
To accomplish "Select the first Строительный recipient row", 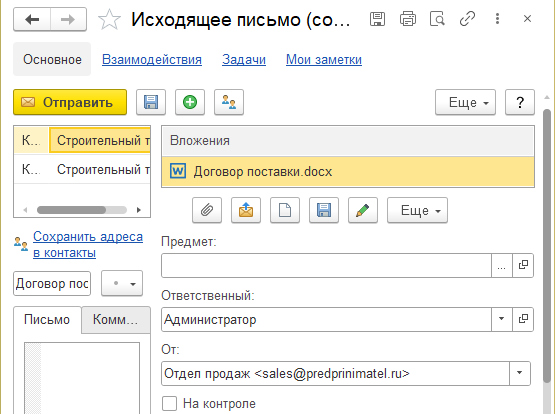I will tap(100, 140).
